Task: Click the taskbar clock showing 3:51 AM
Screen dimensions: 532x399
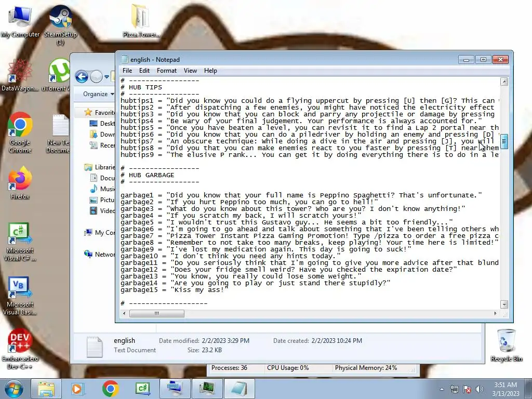Action: (506, 389)
